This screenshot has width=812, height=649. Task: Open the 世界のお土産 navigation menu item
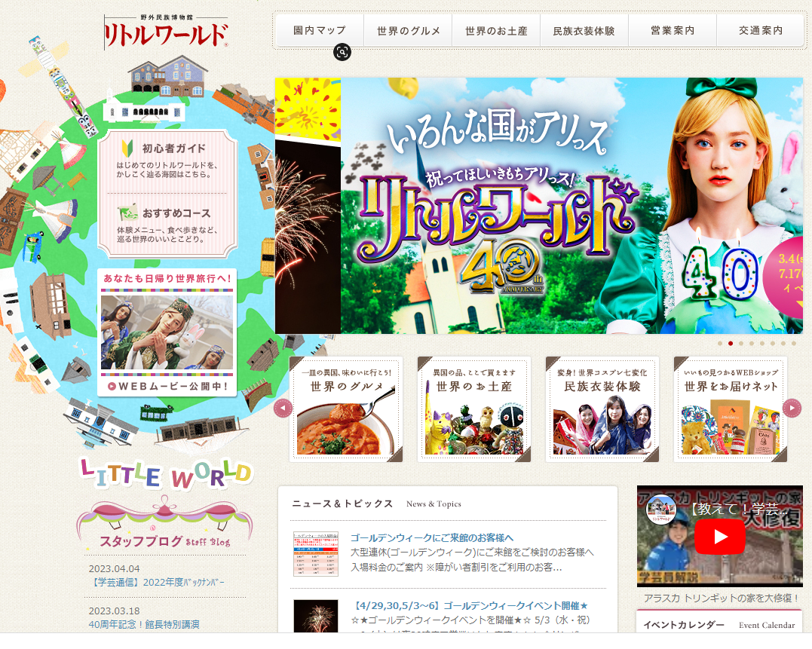click(496, 31)
